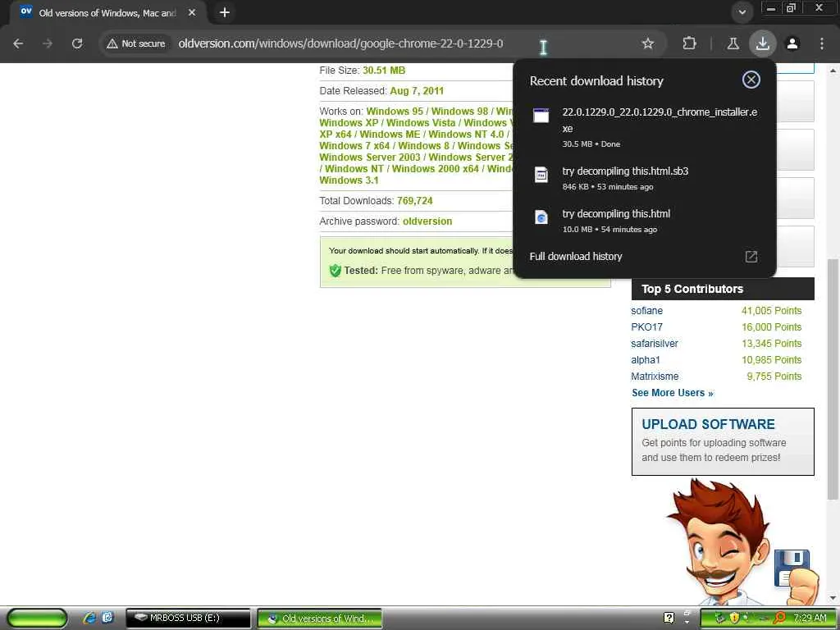The height and width of the screenshot is (630, 840).
Task: Follow the Windows 2000 x64 link
Action: pos(435,169)
